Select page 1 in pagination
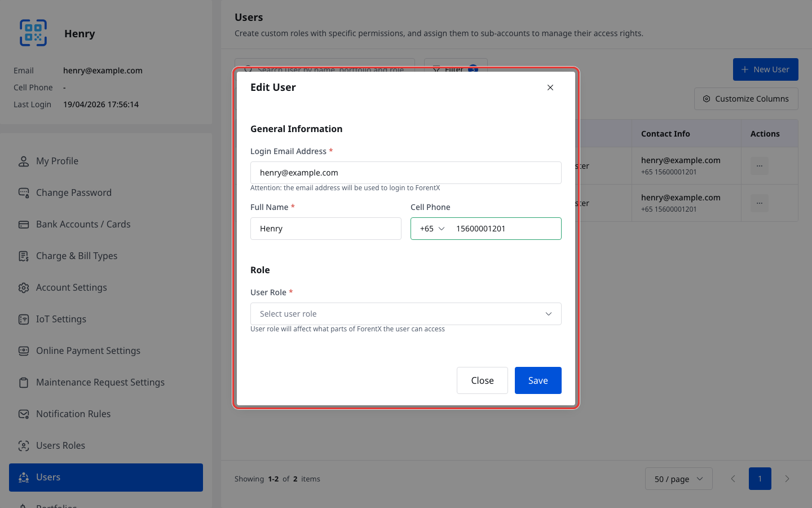The image size is (812, 508). tap(760, 479)
